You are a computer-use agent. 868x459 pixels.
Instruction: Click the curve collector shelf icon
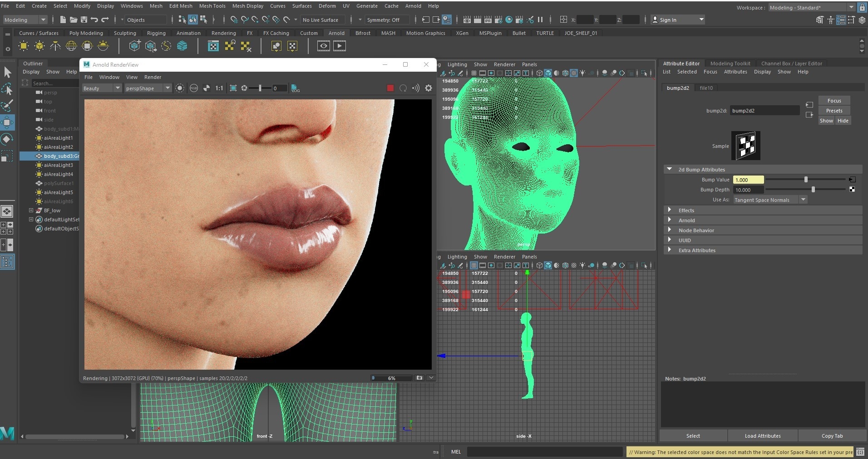167,46
